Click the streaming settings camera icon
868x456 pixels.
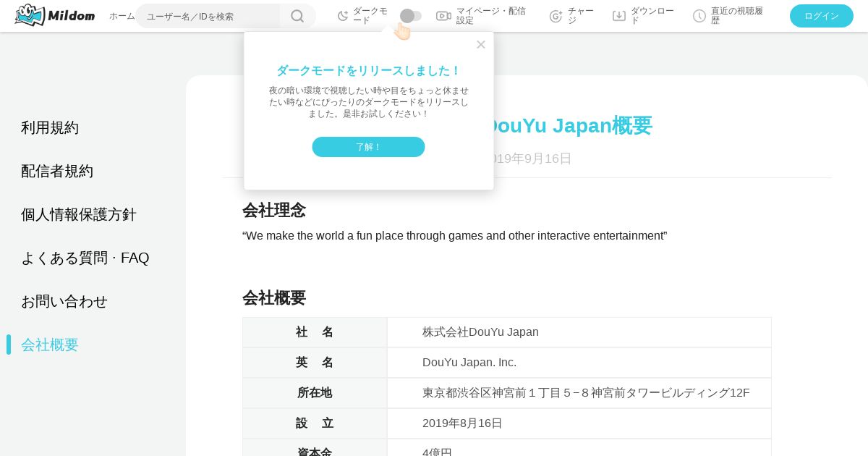443,16
